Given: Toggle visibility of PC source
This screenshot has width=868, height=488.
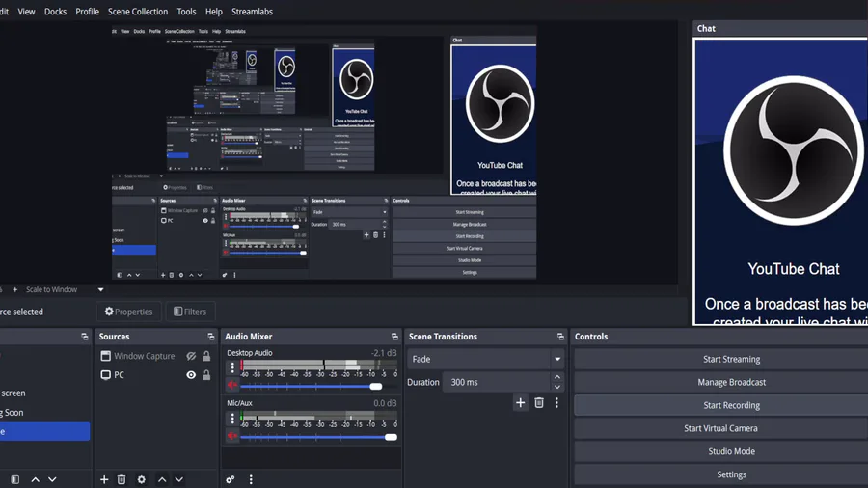Looking at the screenshot, I should pos(191,375).
